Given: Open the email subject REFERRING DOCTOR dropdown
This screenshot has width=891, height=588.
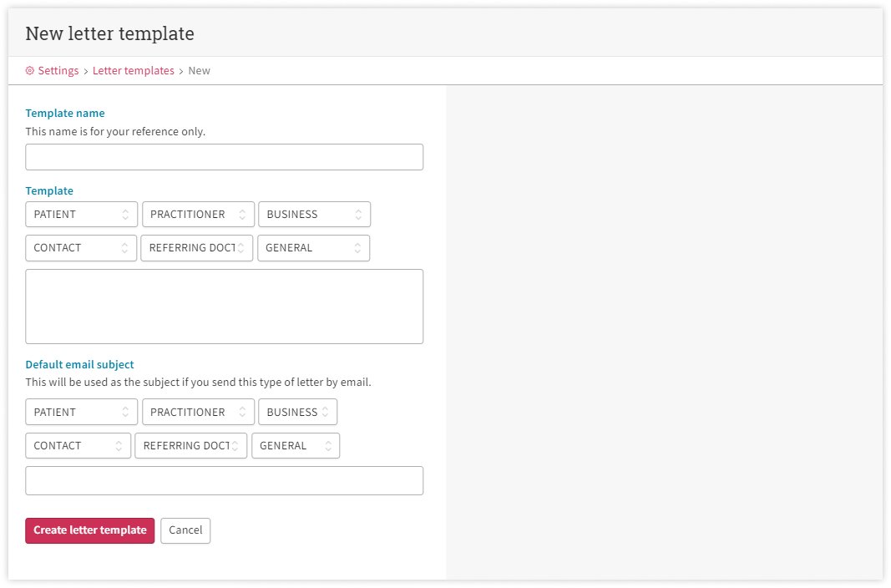Looking at the screenshot, I should click(x=190, y=446).
